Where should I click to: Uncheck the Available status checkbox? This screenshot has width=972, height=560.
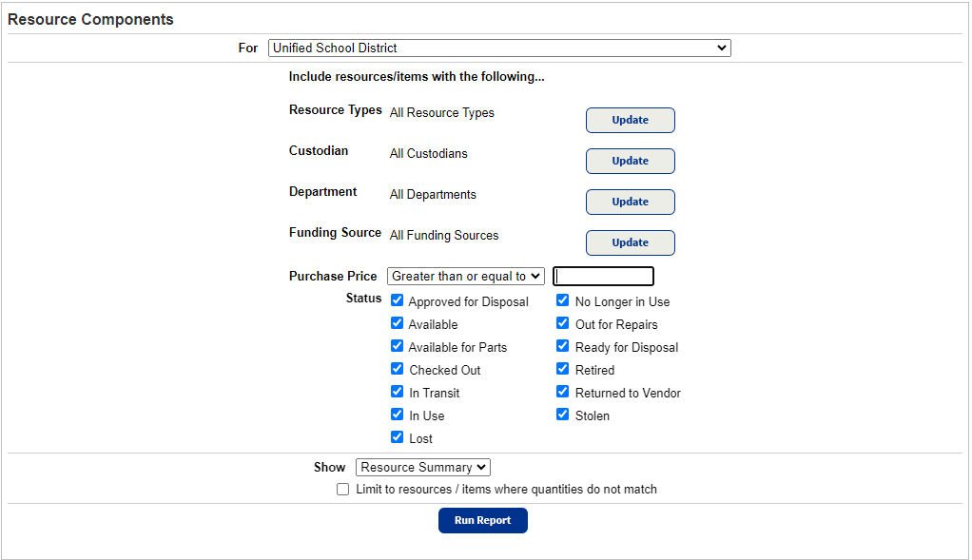click(398, 323)
